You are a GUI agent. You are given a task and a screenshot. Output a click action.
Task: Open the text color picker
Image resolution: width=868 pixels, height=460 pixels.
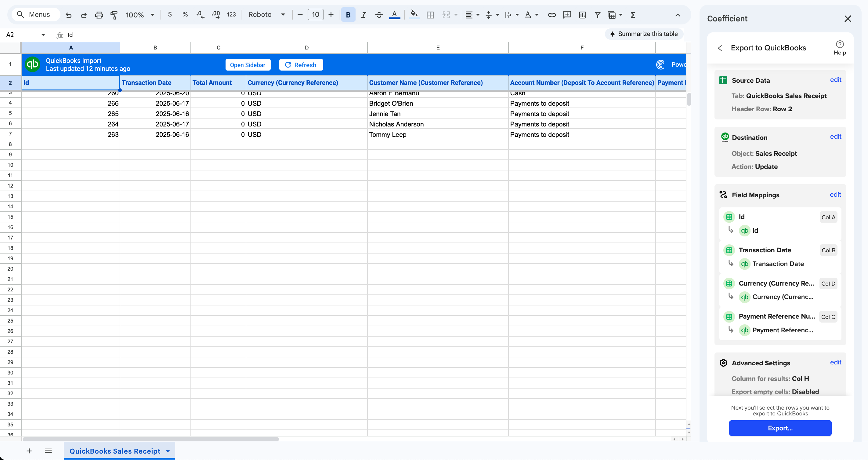click(x=395, y=14)
